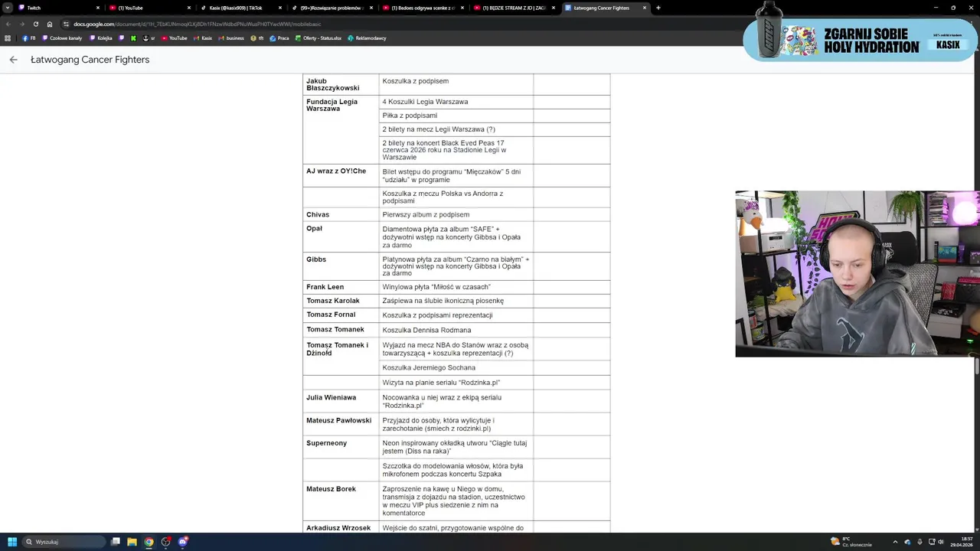Select the Gibbs name cell

coord(341,266)
